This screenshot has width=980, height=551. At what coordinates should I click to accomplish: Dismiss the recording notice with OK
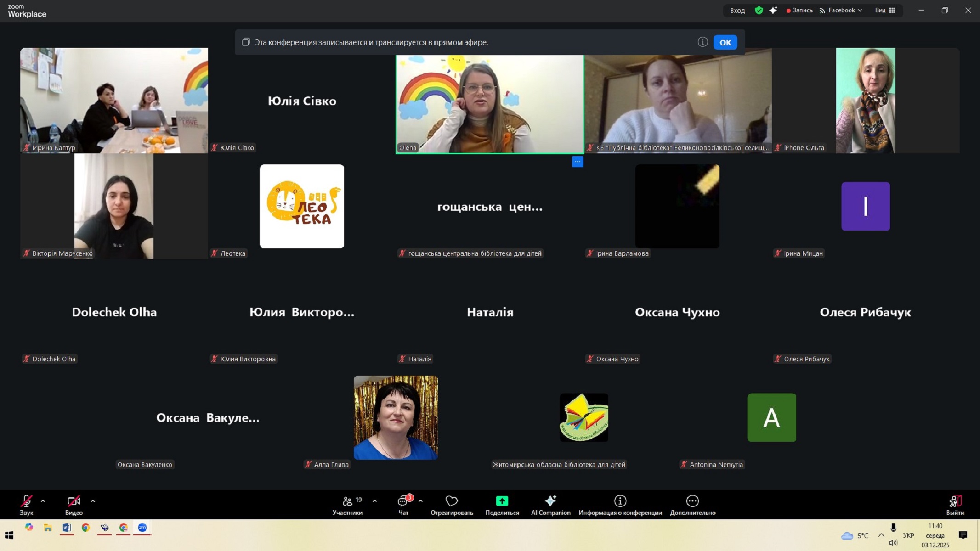coord(725,42)
